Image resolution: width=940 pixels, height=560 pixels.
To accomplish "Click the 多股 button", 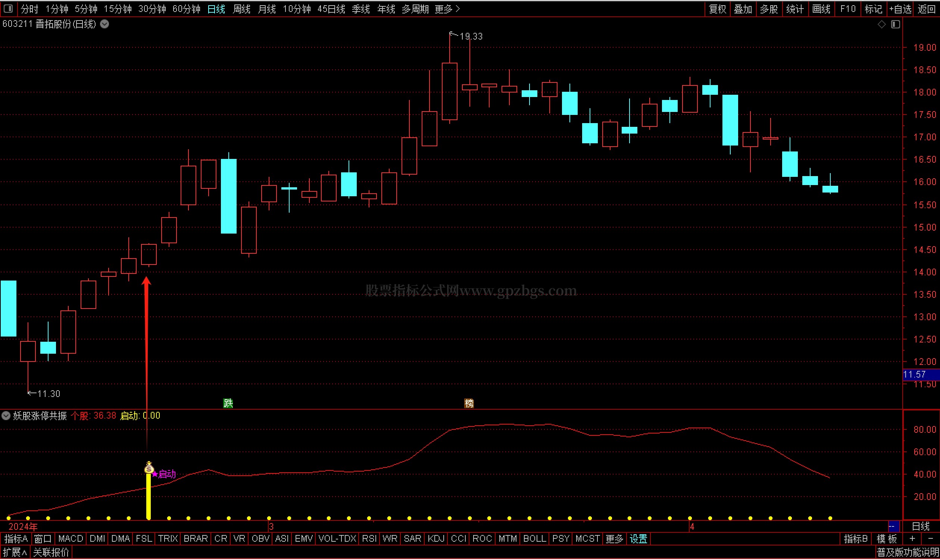I will click(x=769, y=9).
